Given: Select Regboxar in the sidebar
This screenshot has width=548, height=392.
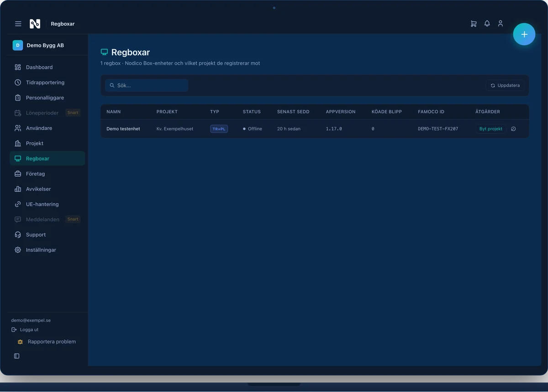Looking at the screenshot, I should [x=47, y=159].
